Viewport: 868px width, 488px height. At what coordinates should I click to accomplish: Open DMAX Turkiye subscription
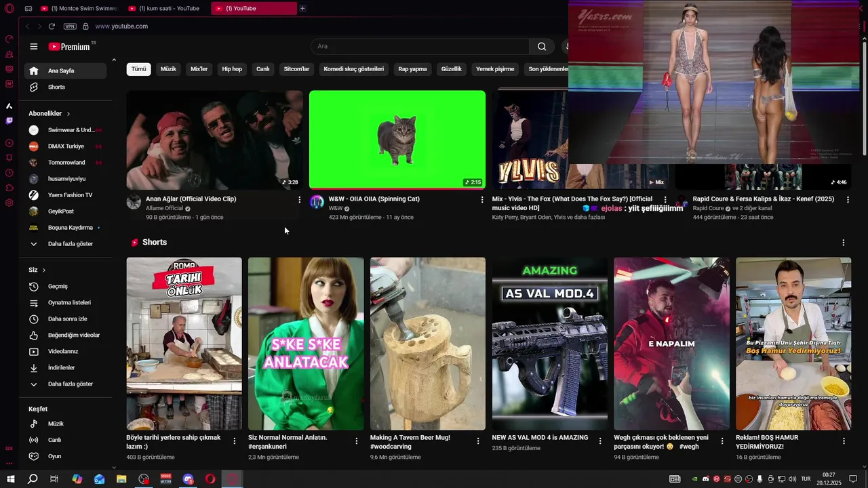click(x=65, y=146)
